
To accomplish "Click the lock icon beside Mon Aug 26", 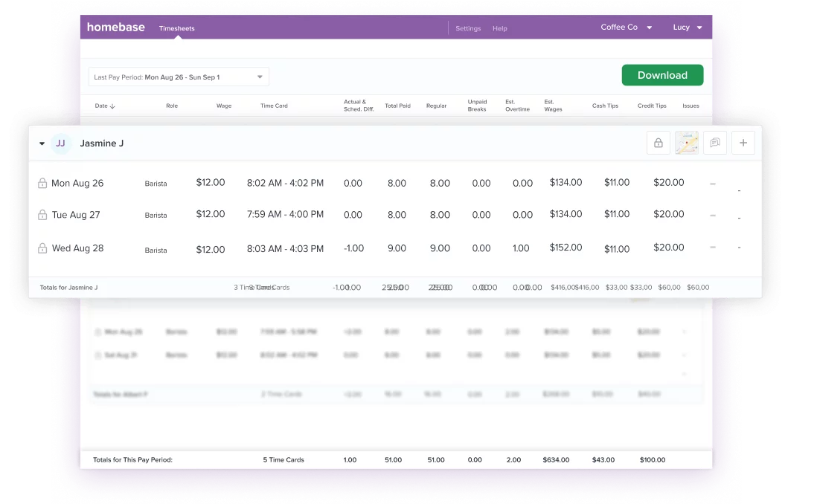I will tap(42, 184).
